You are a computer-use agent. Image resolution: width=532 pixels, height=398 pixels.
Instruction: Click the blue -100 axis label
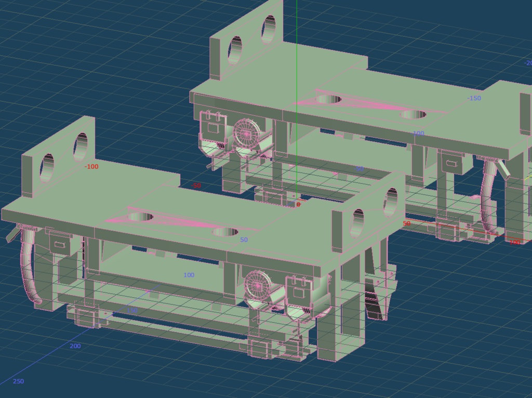pos(418,134)
